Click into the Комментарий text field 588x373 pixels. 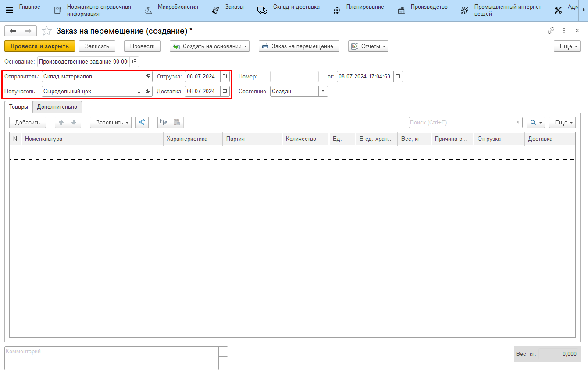[x=111, y=358]
